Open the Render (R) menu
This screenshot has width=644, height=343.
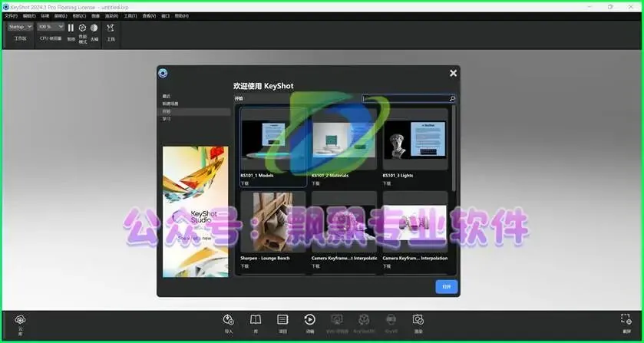pyautogui.click(x=111, y=16)
